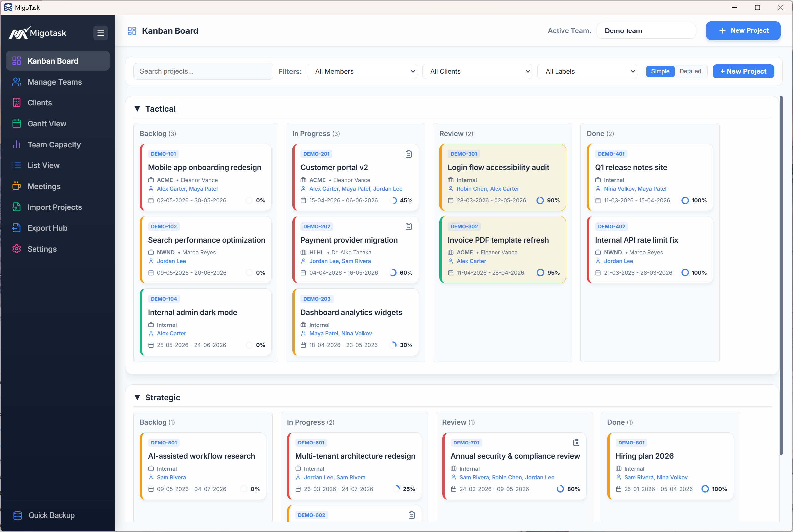Viewport: 793px width, 532px height.
Task: Click client building icon on Login flow audit card
Action: (x=451, y=180)
